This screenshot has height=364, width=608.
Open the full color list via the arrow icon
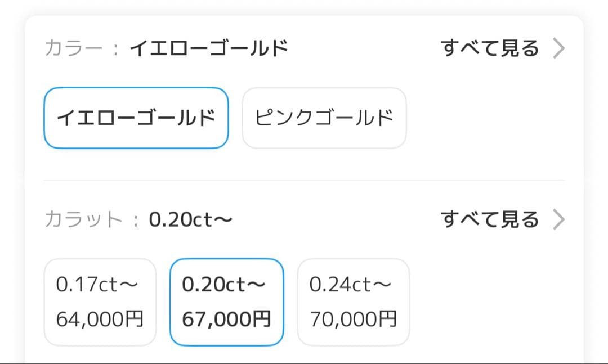point(559,48)
